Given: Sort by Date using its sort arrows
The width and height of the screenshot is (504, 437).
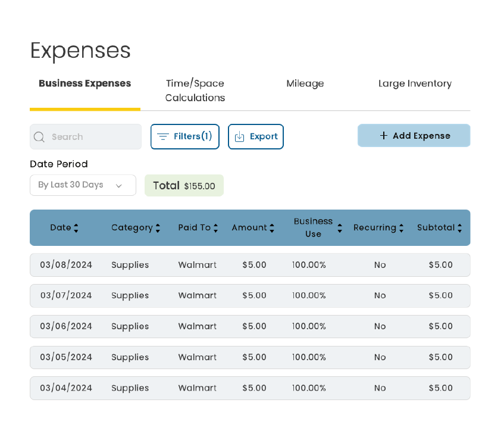Looking at the screenshot, I should pos(76,228).
